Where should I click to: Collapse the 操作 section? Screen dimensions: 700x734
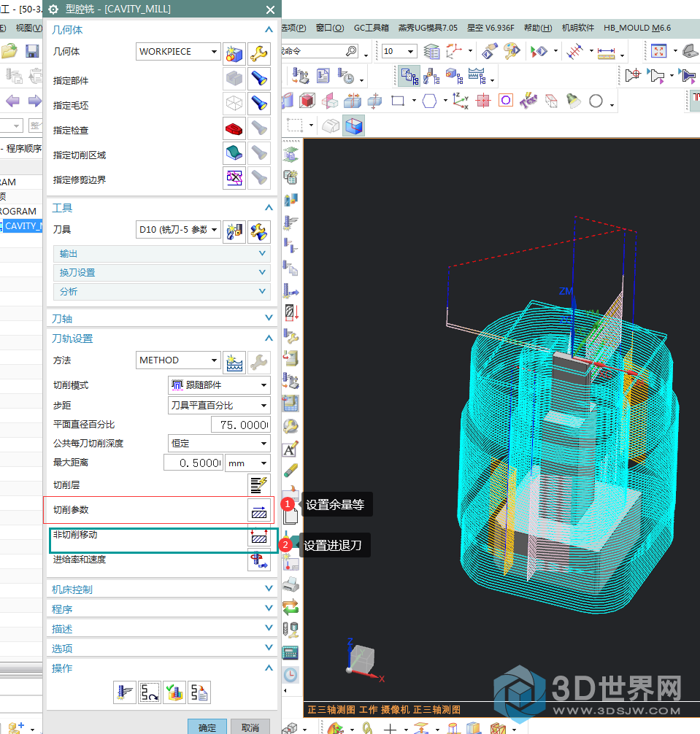[x=269, y=668]
